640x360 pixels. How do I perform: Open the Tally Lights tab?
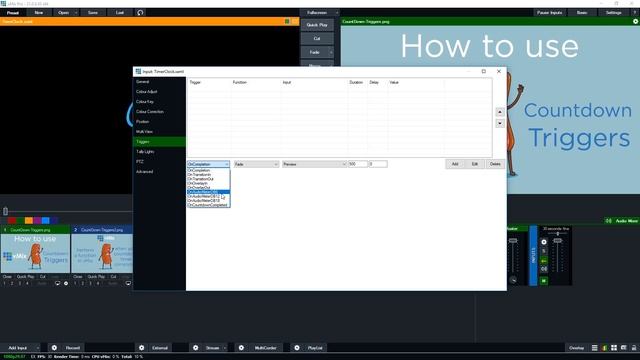pyautogui.click(x=159, y=151)
